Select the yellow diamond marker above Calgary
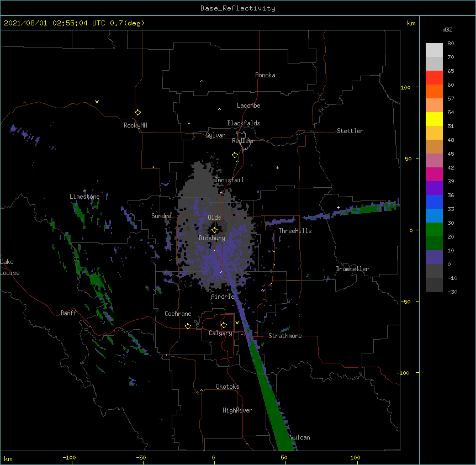Screen dimensions: 476x465 [x=224, y=325]
